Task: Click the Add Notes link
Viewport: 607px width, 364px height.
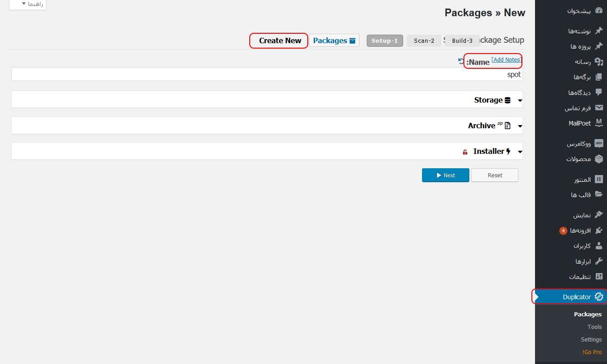Action: pyautogui.click(x=506, y=59)
